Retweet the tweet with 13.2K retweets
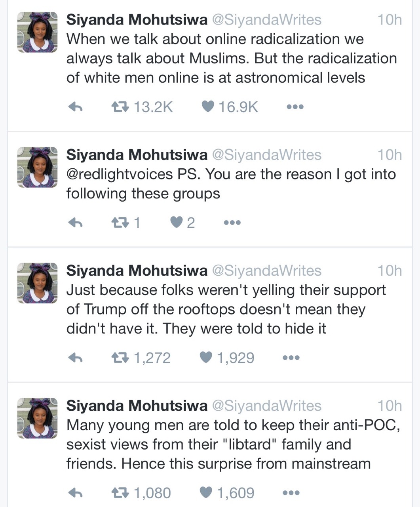The width and height of the screenshot is (420, 507). click(120, 107)
